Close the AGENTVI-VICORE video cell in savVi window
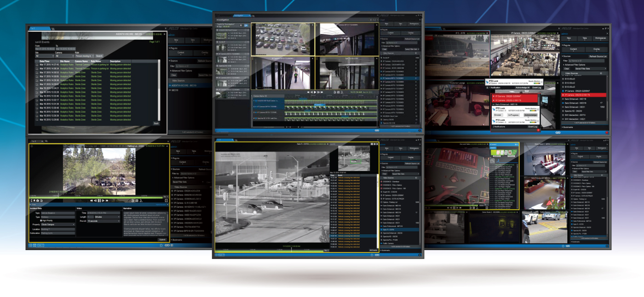644x297 pixels. pyautogui.click(x=165, y=34)
